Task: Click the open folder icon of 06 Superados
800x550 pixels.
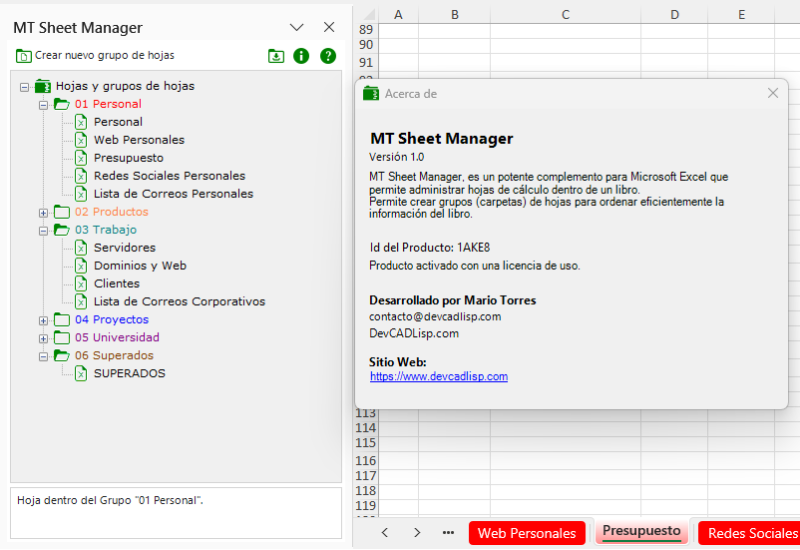Action: [62, 355]
